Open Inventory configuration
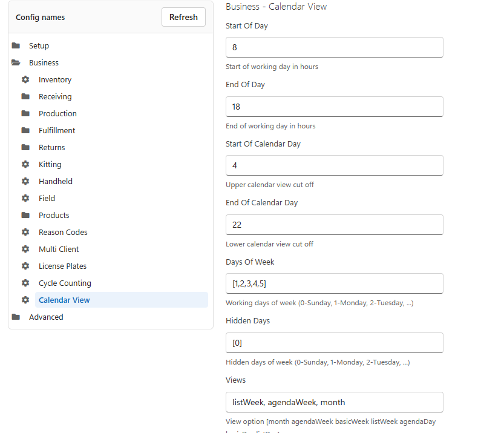The width and height of the screenshot is (504, 433). point(55,80)
